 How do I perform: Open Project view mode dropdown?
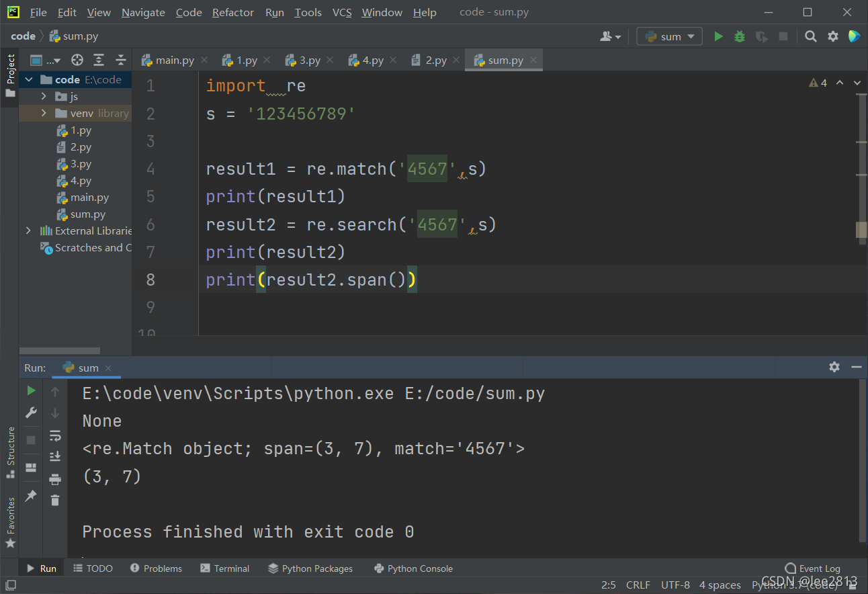click(x=45, y=60)
